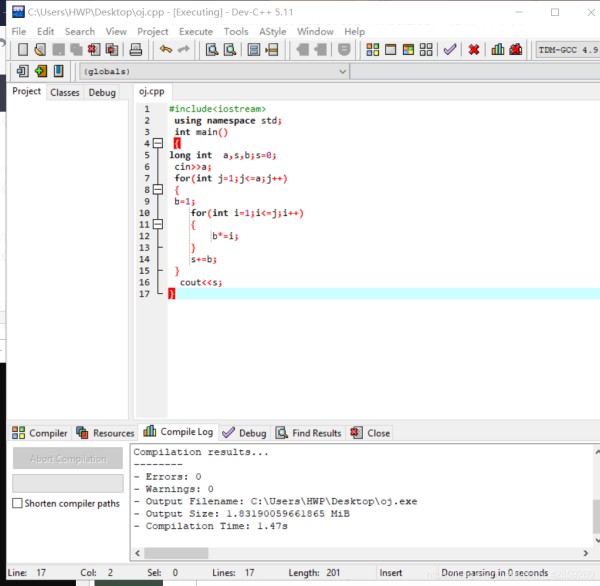
Task: Click the Insert mode status bar entry
Action: tap(390, 573)
